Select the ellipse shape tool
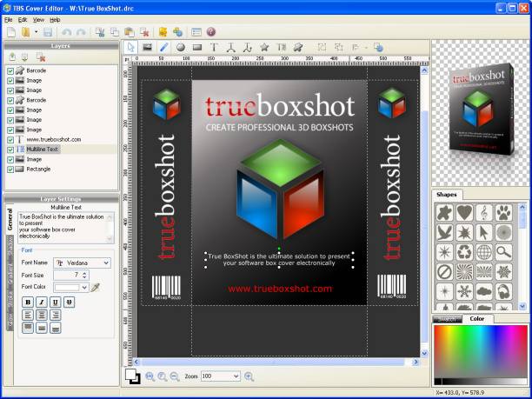532x399 pixels. [181, 48]
